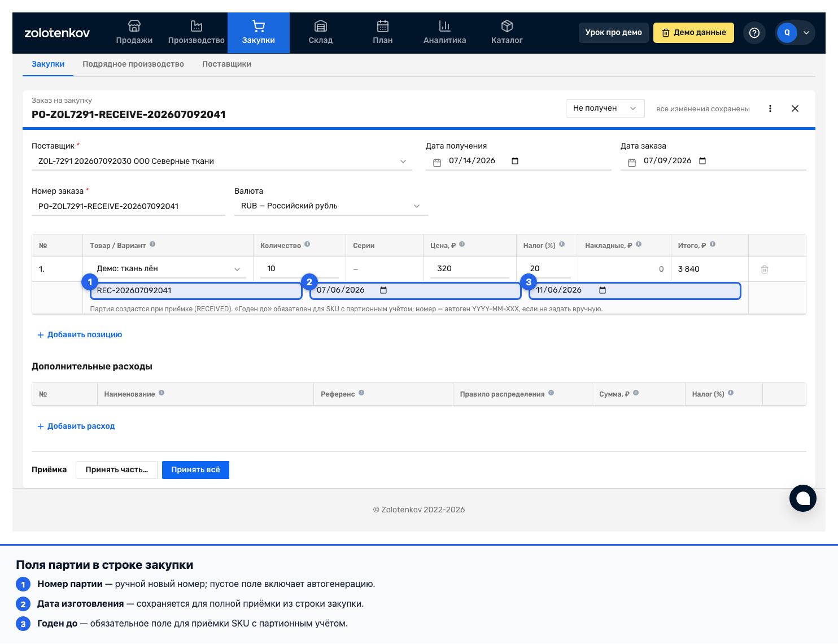Open Аналитика chart icon
Screen dimensions: 838x644
click(x=445, y=26)
